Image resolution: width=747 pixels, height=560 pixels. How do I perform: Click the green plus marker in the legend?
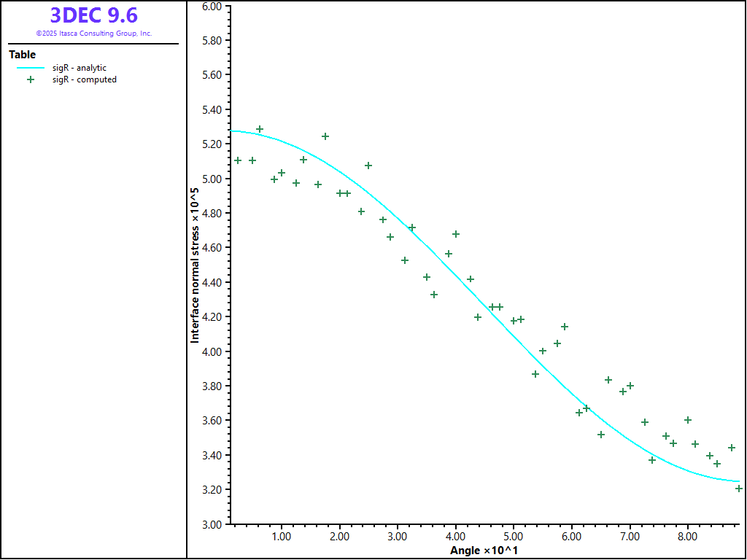click(x=31, y=80)
